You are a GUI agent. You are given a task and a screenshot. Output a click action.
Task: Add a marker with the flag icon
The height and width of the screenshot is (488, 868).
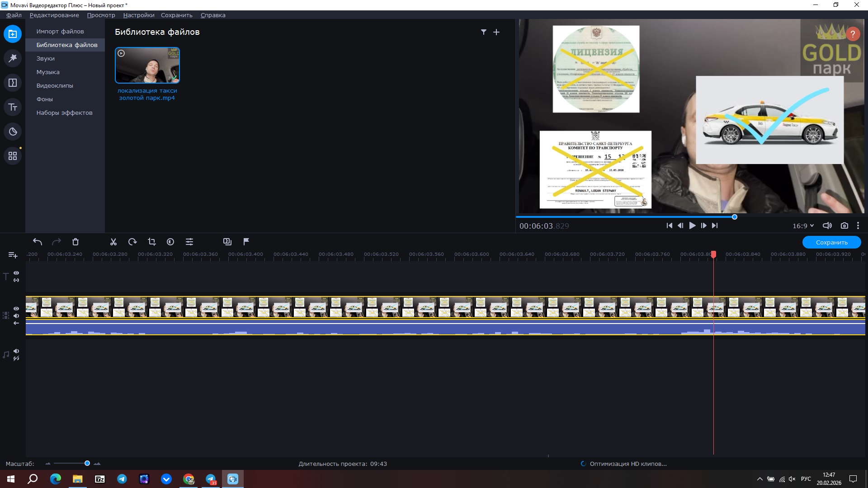246,242
